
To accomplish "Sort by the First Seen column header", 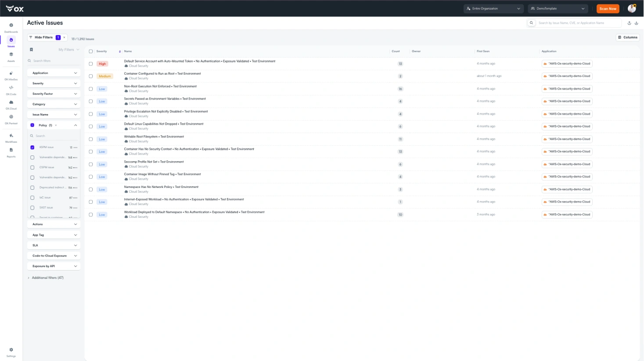I will 483,51.
